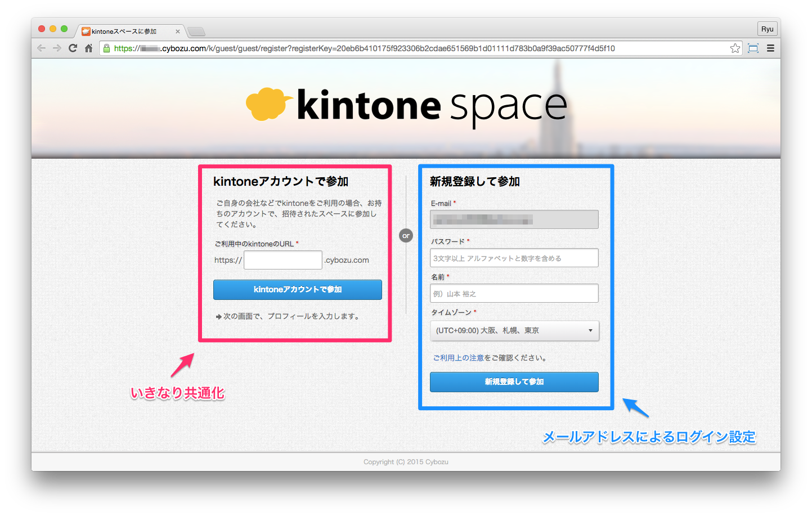The height and width of the screenshot is (516, 812).
Task: Click the E-mail field
Action: pos(514,219)
